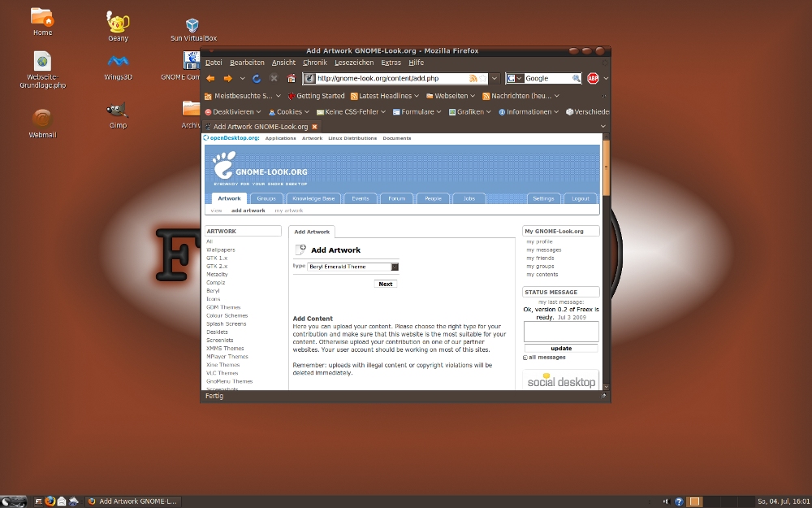Expand the Latest Headlines feed dropdown
Viewport: 812px width, 508px height.
(x=416, y=96)
